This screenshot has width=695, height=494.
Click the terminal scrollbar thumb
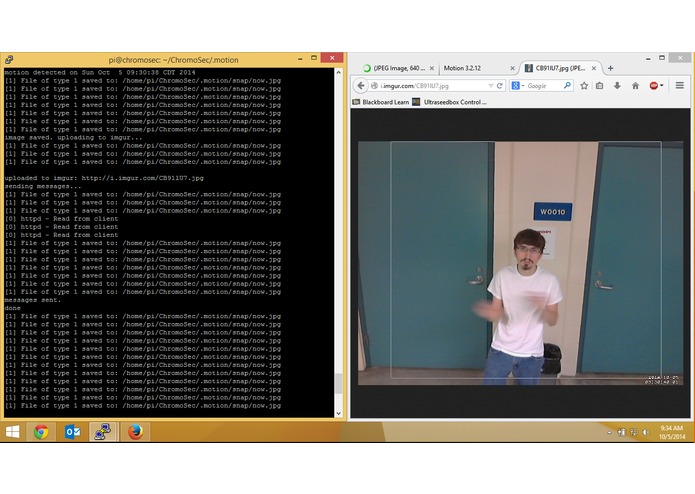point(339,383)
